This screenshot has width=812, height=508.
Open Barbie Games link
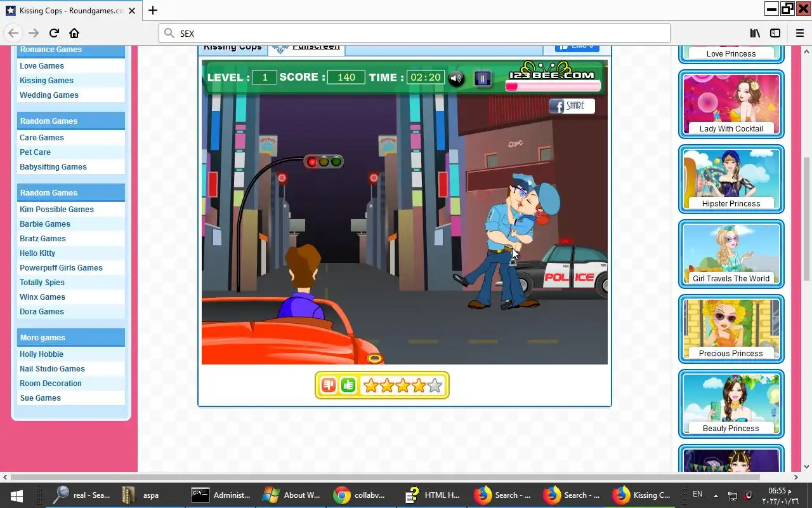(x=45, y=224)
